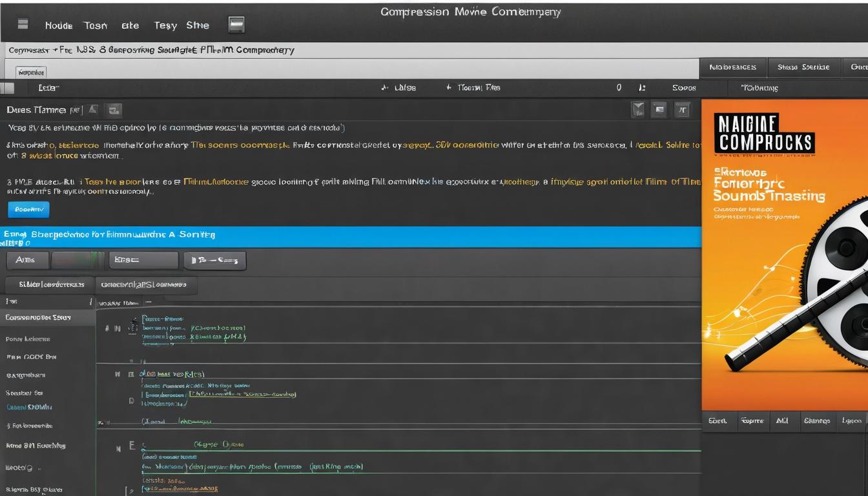Screen dimensions: 868x496
Task: Open the ete menu
Action: point(130,25)
